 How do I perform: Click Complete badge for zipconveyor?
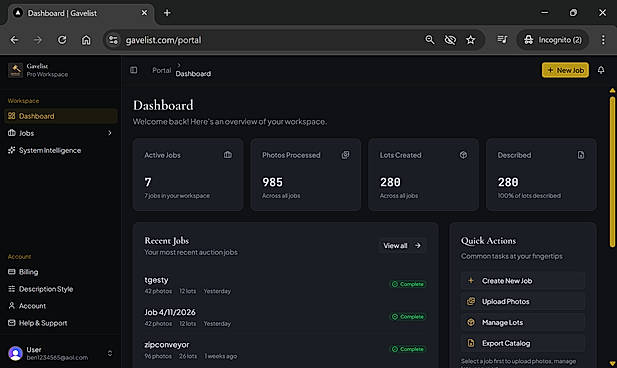(x=408, y=349)
